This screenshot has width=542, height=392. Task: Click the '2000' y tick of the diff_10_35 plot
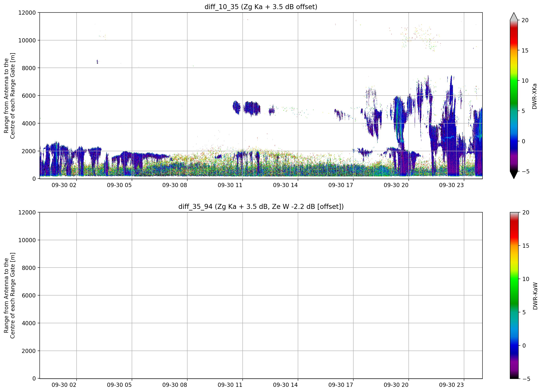click(x=29, y=151)
